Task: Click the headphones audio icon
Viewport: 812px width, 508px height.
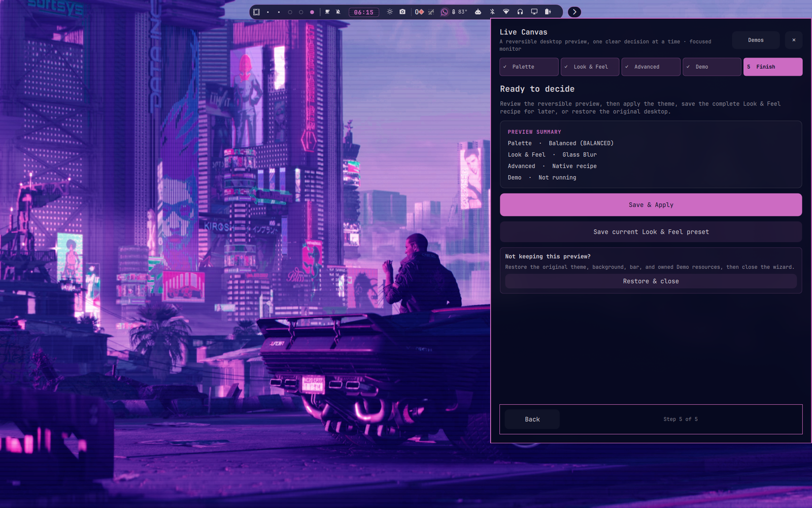Action: pos(520,12)
